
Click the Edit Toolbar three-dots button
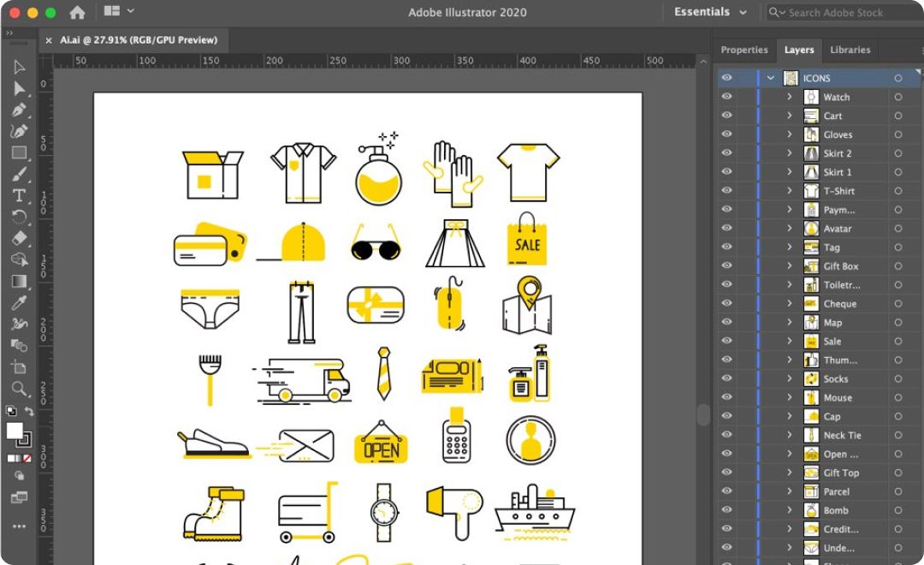19,526
